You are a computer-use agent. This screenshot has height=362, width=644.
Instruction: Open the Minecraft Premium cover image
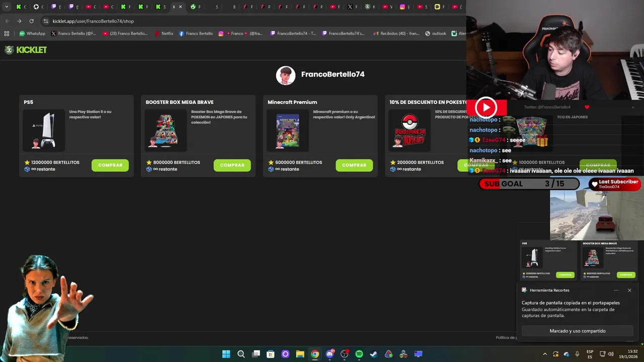pyautogui.click(x=288, y=131)
